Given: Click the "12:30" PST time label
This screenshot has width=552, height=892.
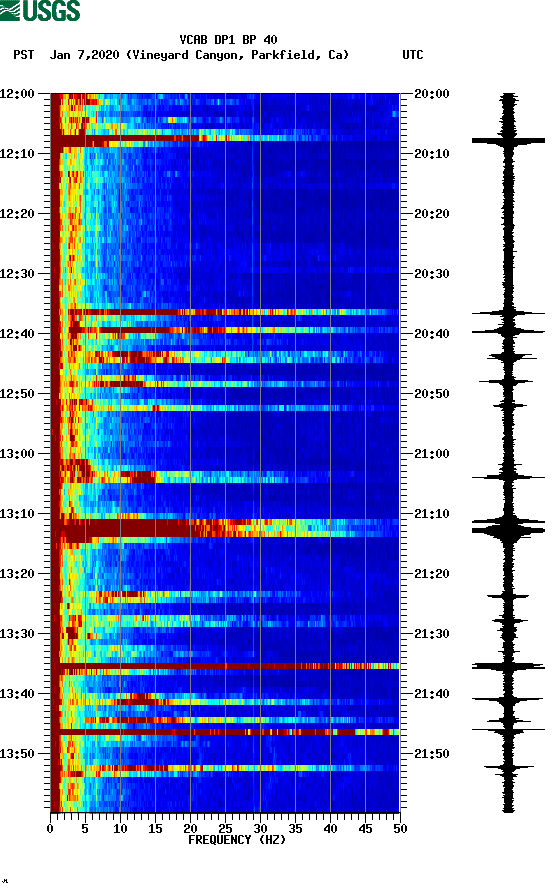Looking at the screenshot, I should point(17,274).
